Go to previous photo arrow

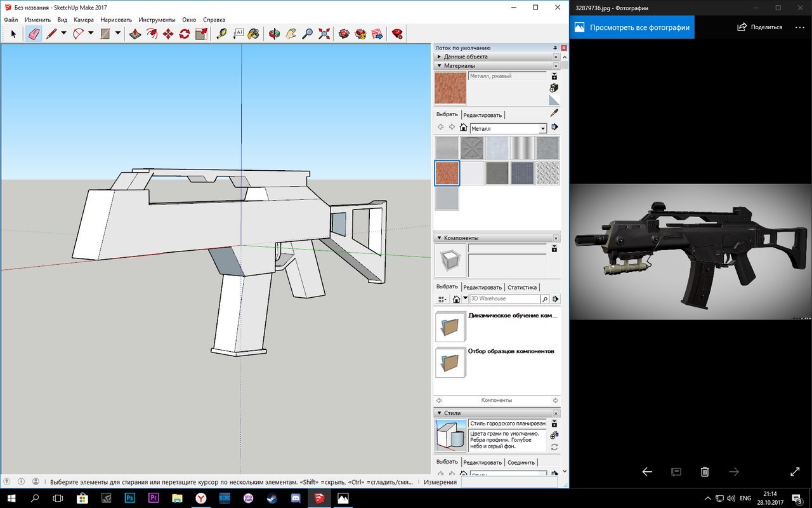[647, 472]
